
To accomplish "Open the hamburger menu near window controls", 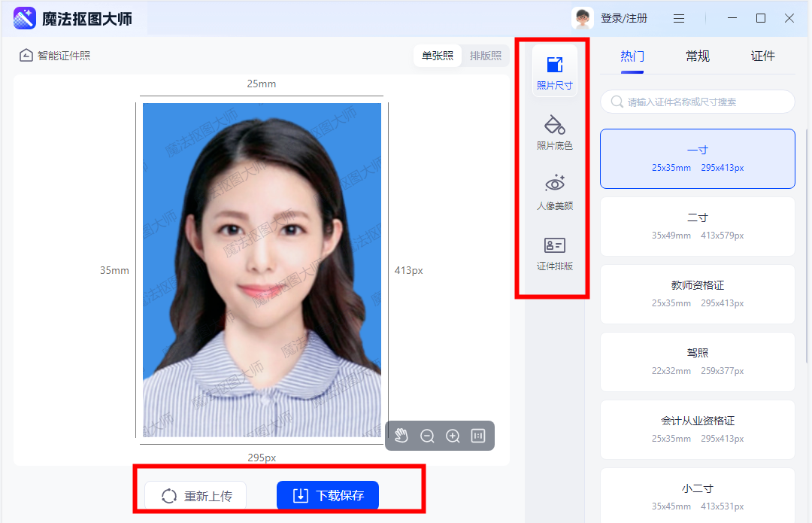I will tap(677, 17).
